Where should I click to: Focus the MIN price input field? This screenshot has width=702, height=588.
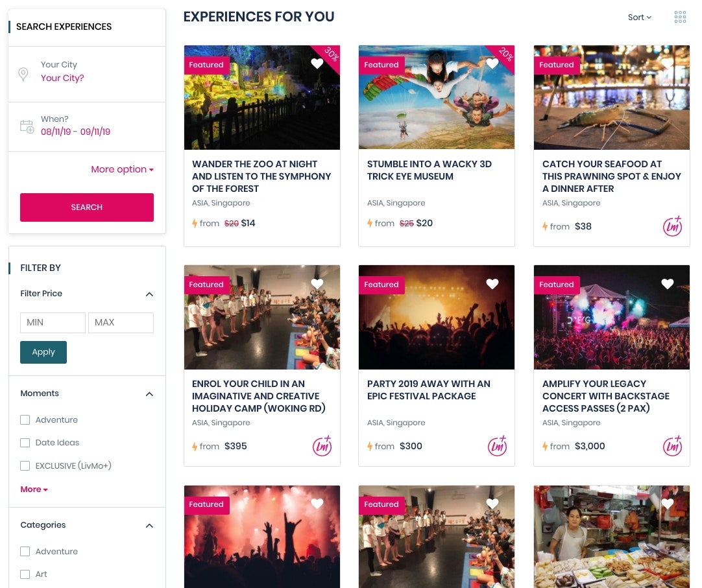click(53, 323)
